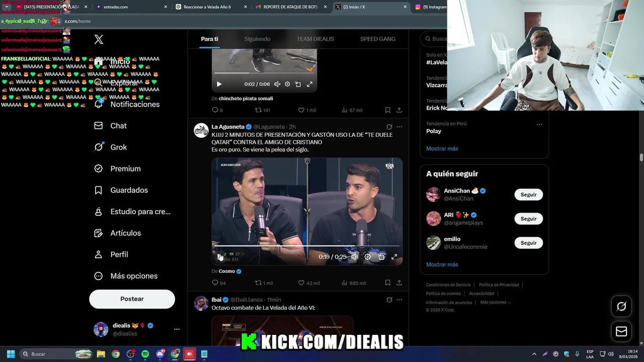Switch to the Siguiendo tab
This screenshot has width=644, height=362.
point(257,39)
